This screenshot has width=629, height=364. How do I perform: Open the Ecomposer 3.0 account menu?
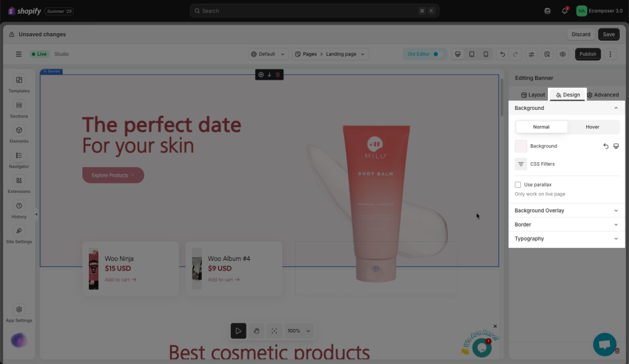point(600,11)
